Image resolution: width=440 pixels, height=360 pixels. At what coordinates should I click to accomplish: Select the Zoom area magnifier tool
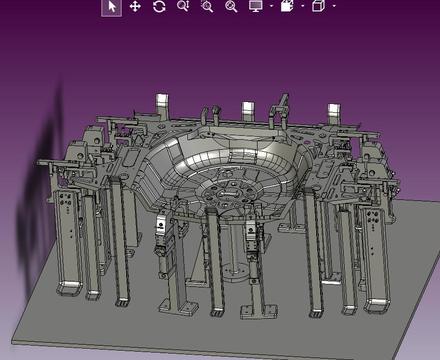pyautogui.click(x=207, y=6)
